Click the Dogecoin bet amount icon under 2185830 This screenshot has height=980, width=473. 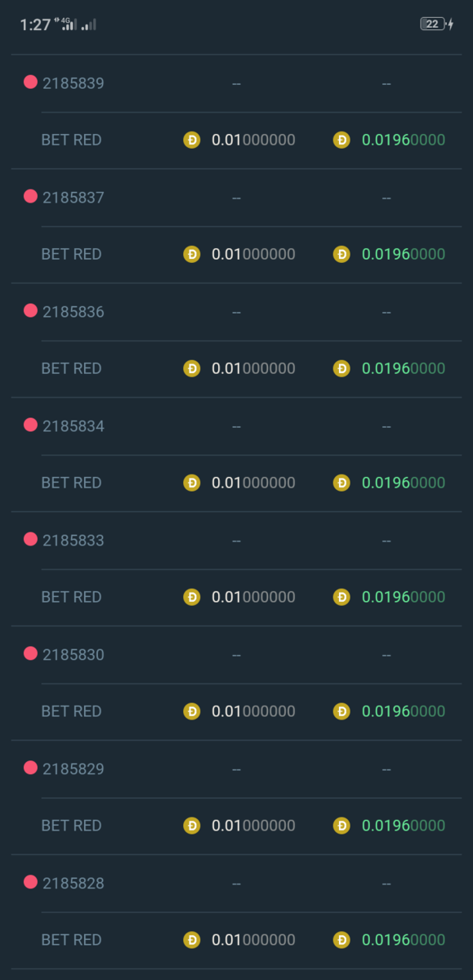192,711
